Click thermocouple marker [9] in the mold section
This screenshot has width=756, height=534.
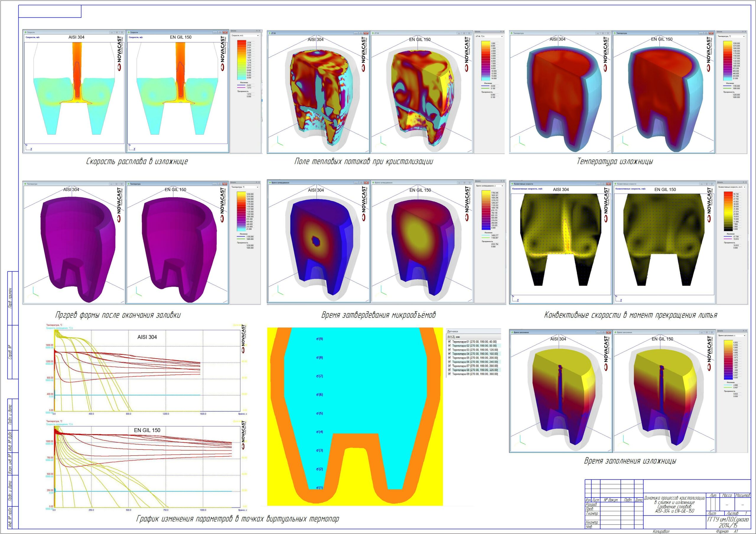[x=320, y=339]
